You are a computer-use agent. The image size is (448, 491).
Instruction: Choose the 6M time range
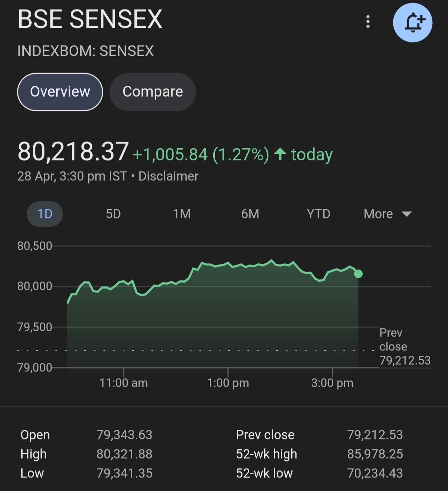pos(250,214)
